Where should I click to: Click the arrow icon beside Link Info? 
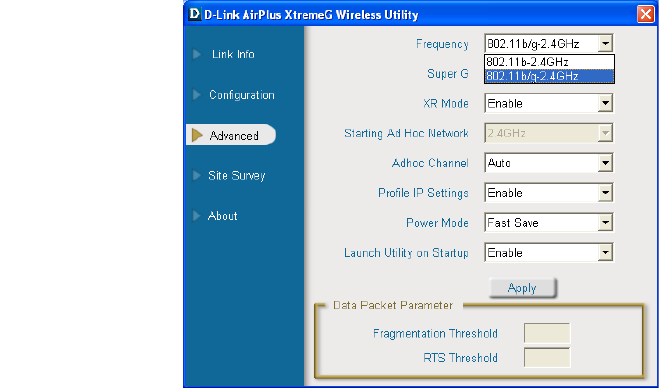click(197, 54)
